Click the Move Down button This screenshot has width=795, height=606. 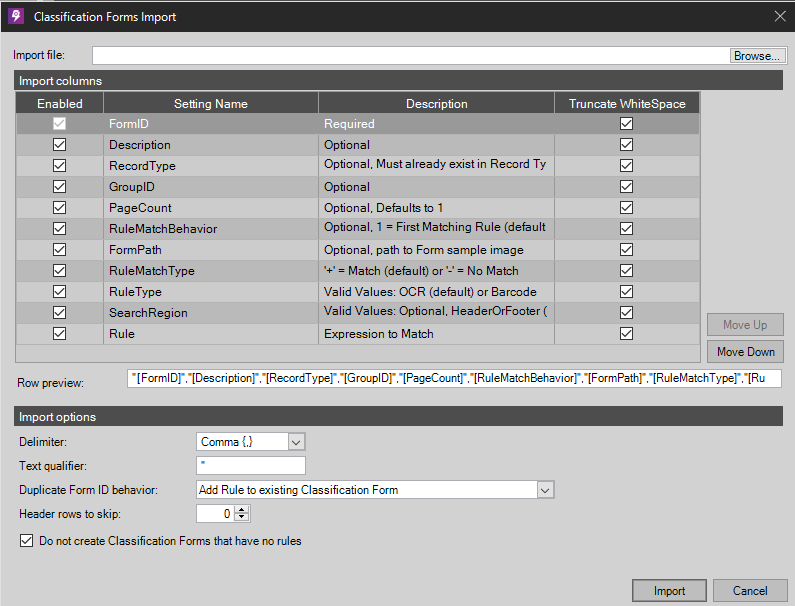coord(745,351)
